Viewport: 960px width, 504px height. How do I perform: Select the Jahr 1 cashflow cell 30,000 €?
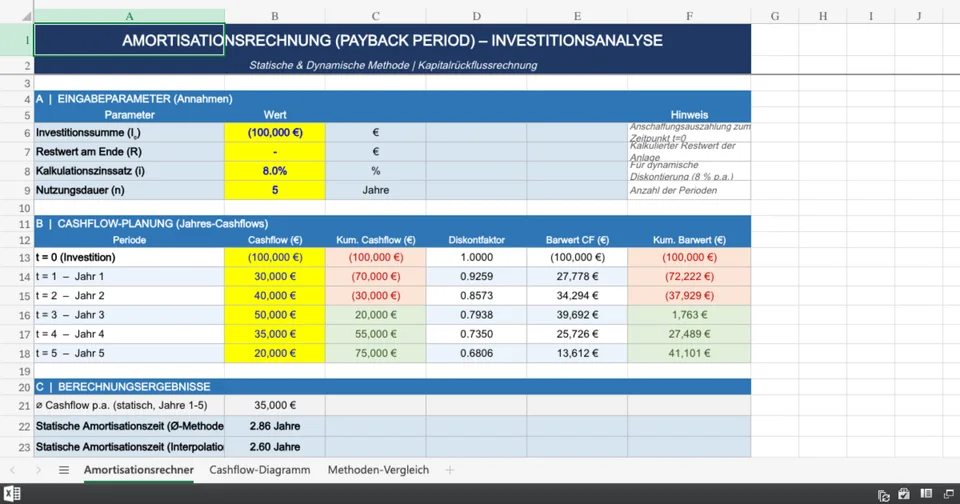(x=275, y=277)
